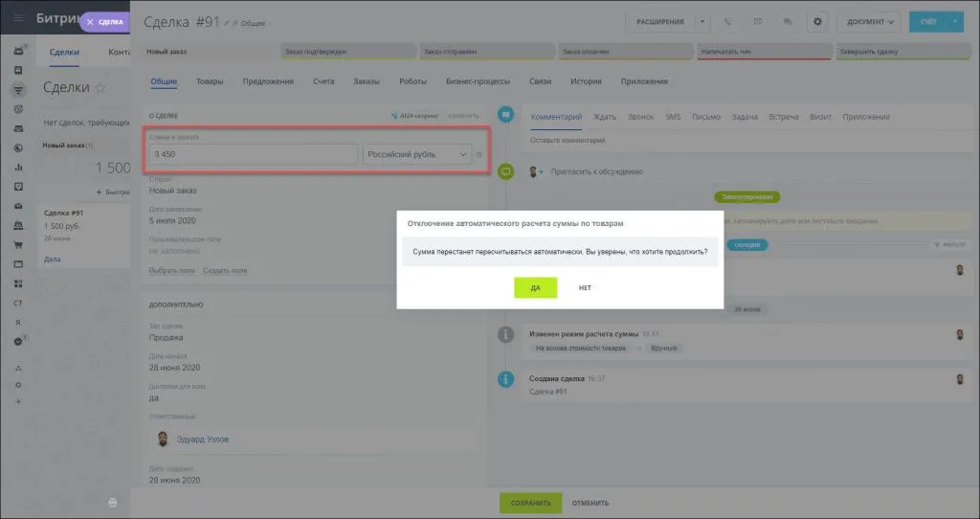
Task: Click the print icon at bottom left
Action: coord(113,502)
